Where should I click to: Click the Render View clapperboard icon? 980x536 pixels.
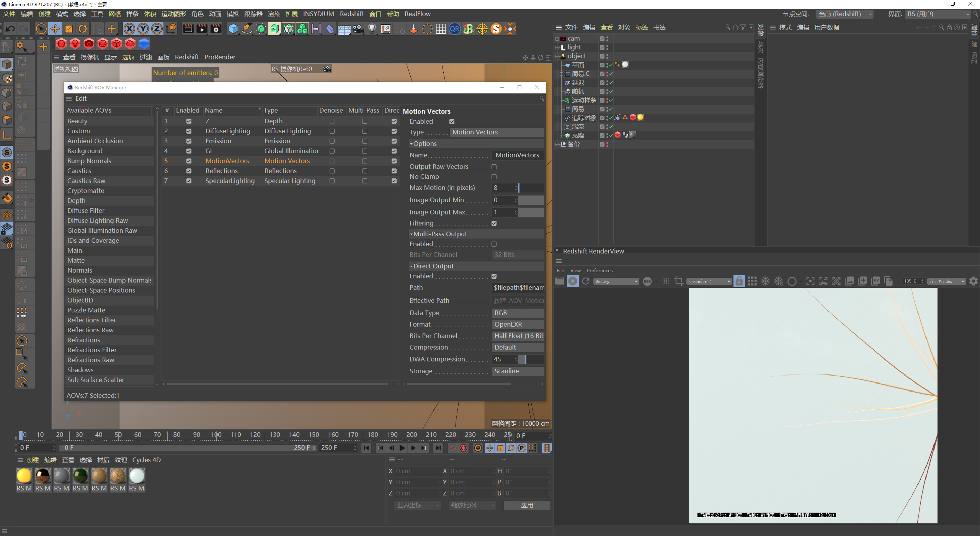point(188,29)
